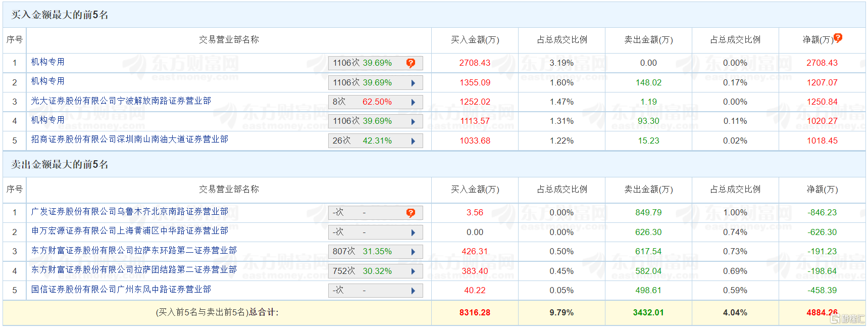Select the 买入金额最大的前5名 section title

(x=60, y=15)
